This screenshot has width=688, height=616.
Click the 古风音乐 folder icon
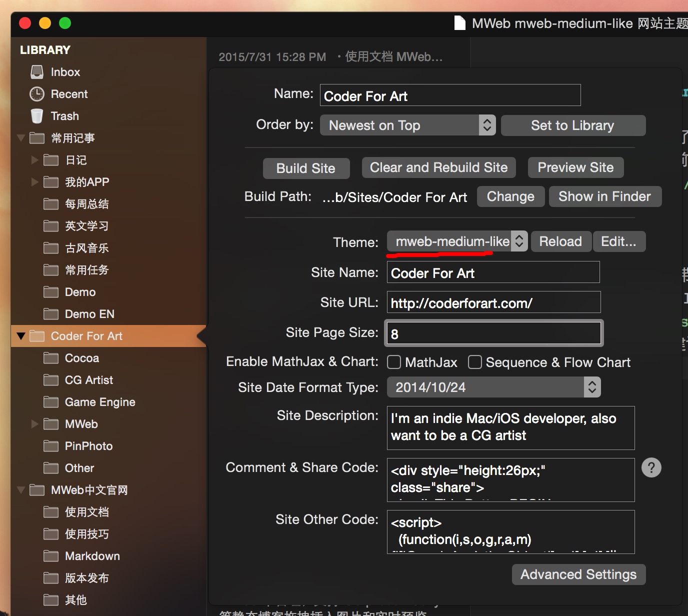tap(51, 248)
